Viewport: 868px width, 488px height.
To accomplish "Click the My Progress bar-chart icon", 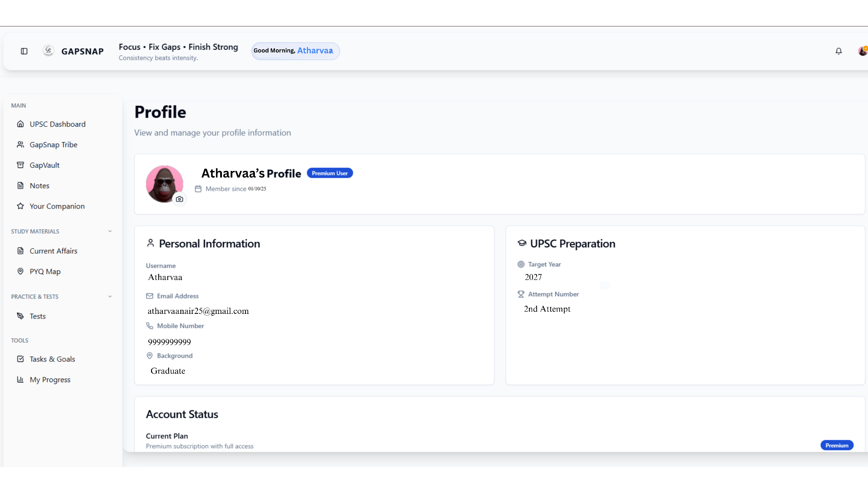I will [x=21, y=379].
